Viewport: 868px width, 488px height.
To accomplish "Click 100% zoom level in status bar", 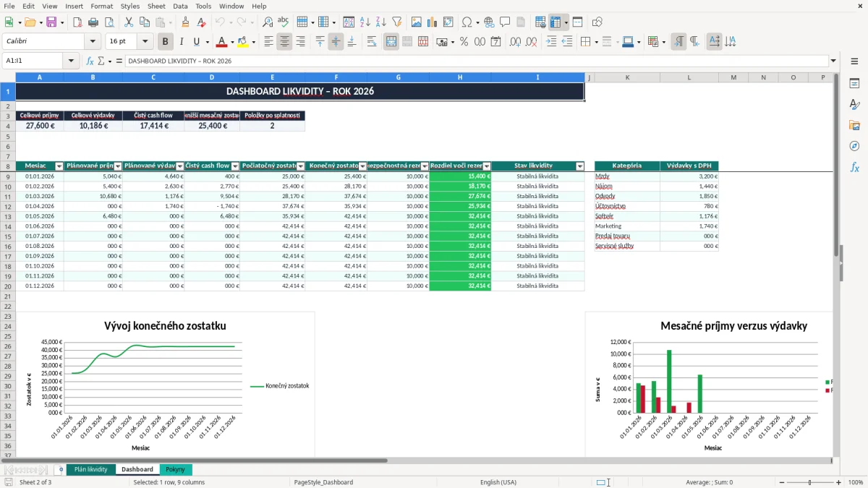I will [x=856, y=482].
